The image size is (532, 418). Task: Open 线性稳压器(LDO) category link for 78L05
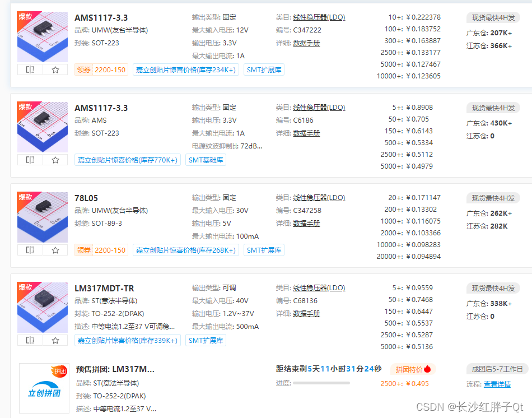319,198
